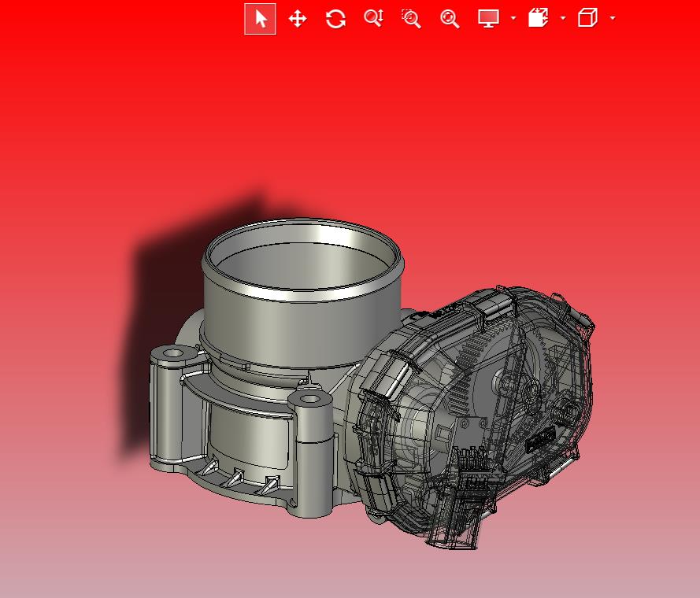This screenshot has height=598, width=700.
Task: Click the display settings monitor icon
Action: click(488, 19)
